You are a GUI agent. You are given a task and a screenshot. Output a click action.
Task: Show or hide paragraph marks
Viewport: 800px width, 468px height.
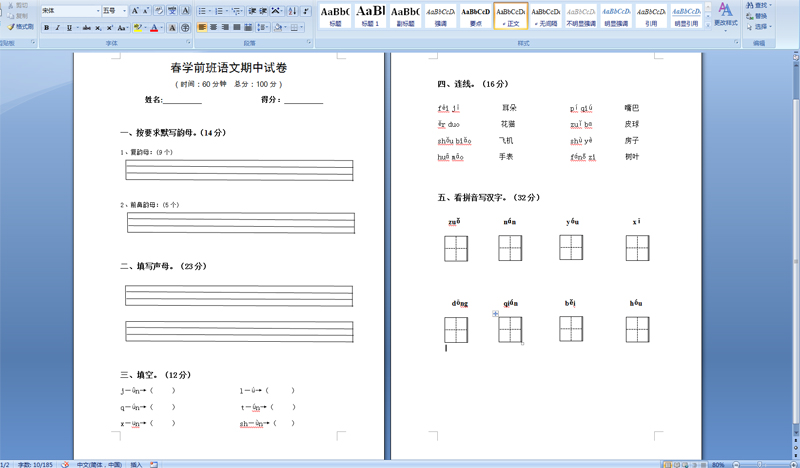306,11
